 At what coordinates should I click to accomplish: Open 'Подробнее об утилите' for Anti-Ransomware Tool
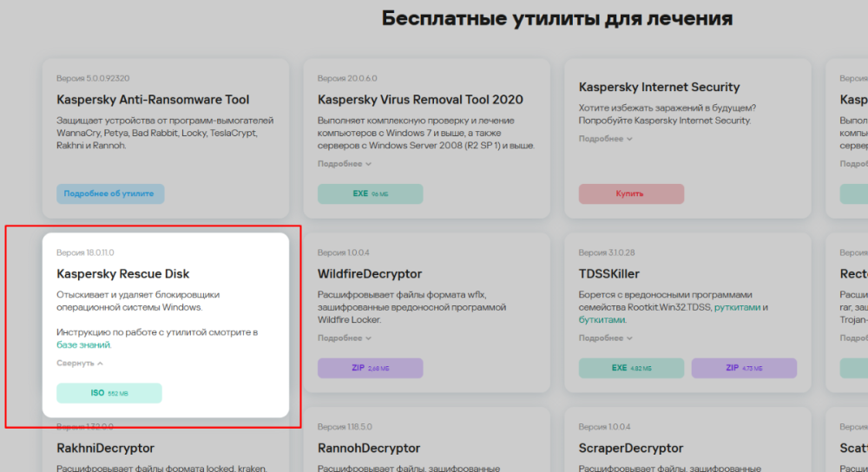click(110, 193)
